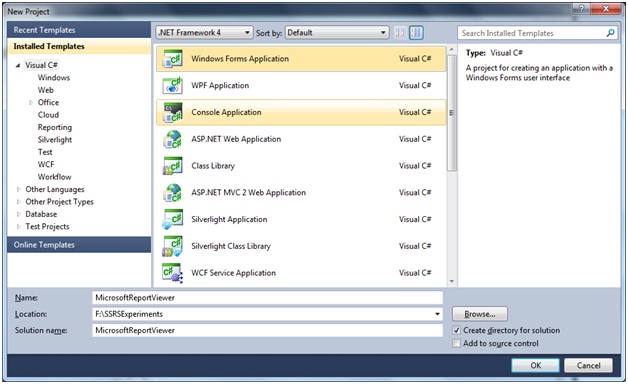
Task: Click the Browse... button
Action: [480, 314]
